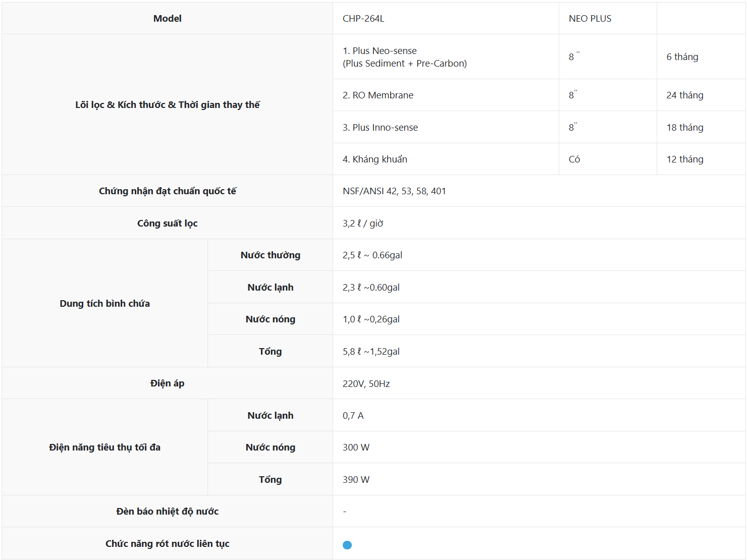748x560 pixels.
Task: Click the 6 tháng replacement time
Action: pos(682,57)
